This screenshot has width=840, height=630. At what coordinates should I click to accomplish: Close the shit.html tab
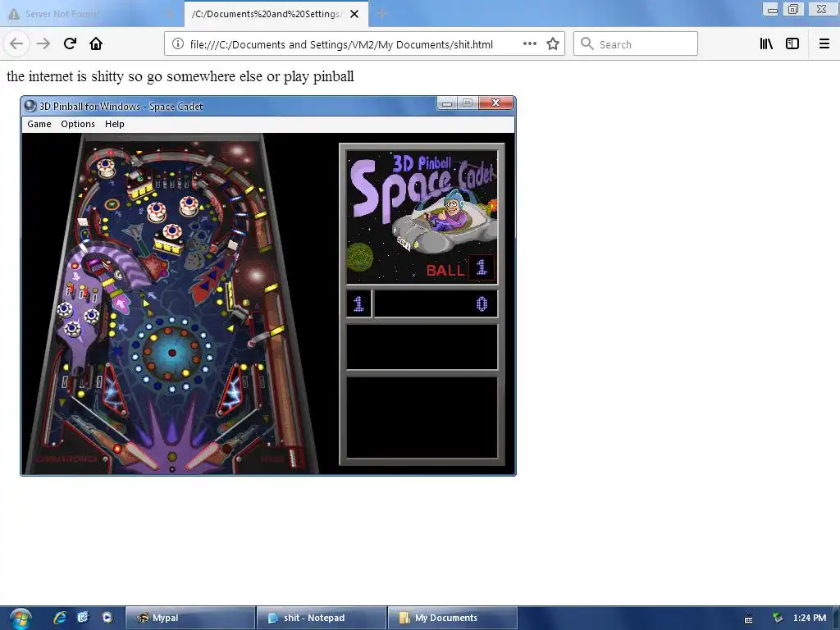point(354,14)
